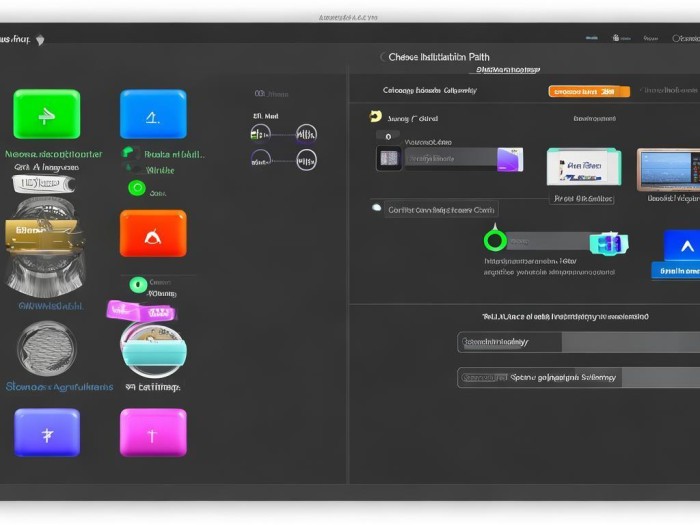Click the blue button below the chevron box
The height and width of the screenshot is (525, 700).
[676, 271]
